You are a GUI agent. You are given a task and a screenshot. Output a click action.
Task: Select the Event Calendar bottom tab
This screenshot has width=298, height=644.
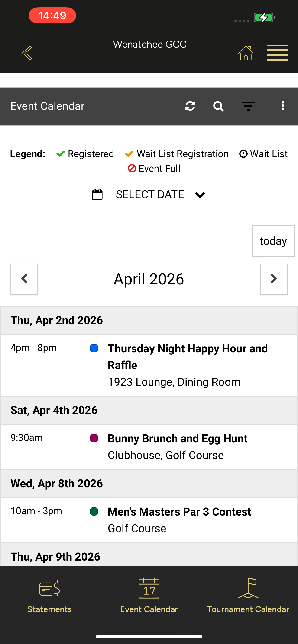149,596
